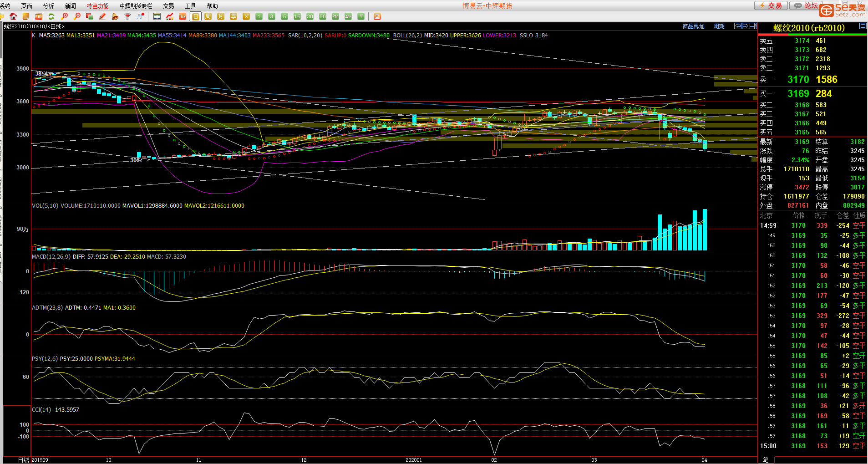Click the Tick chart icon
The image size is (868, 464).
point(183,16)
